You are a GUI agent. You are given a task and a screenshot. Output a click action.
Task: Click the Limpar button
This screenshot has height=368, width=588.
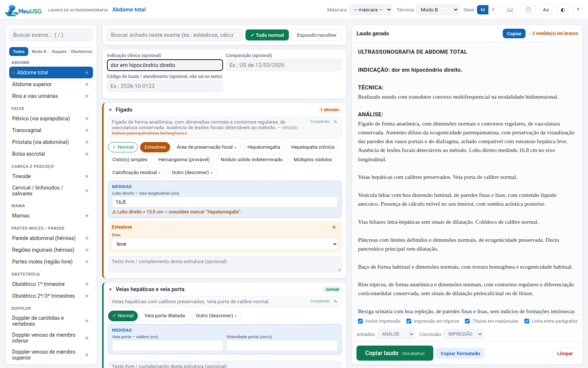pos(565,353)
